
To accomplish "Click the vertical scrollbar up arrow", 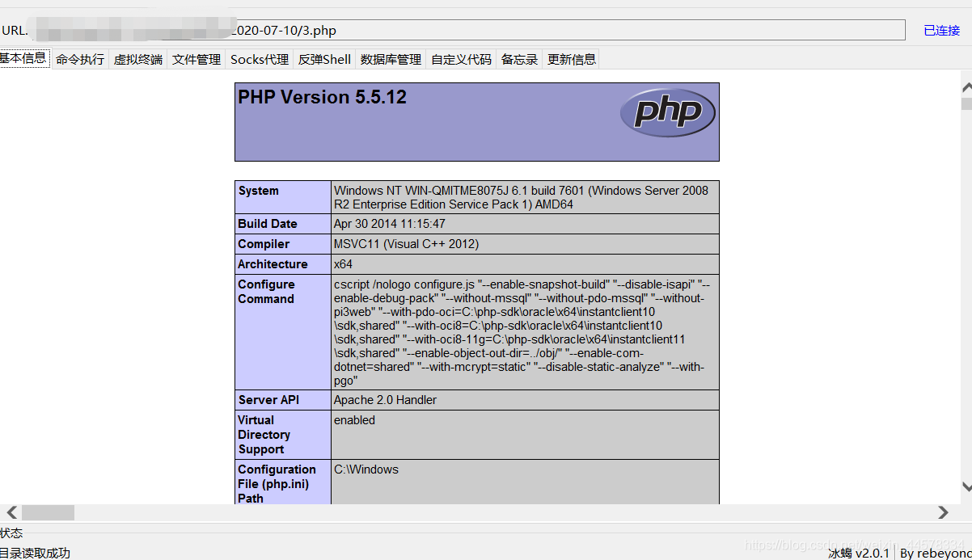I will point(966,87).
